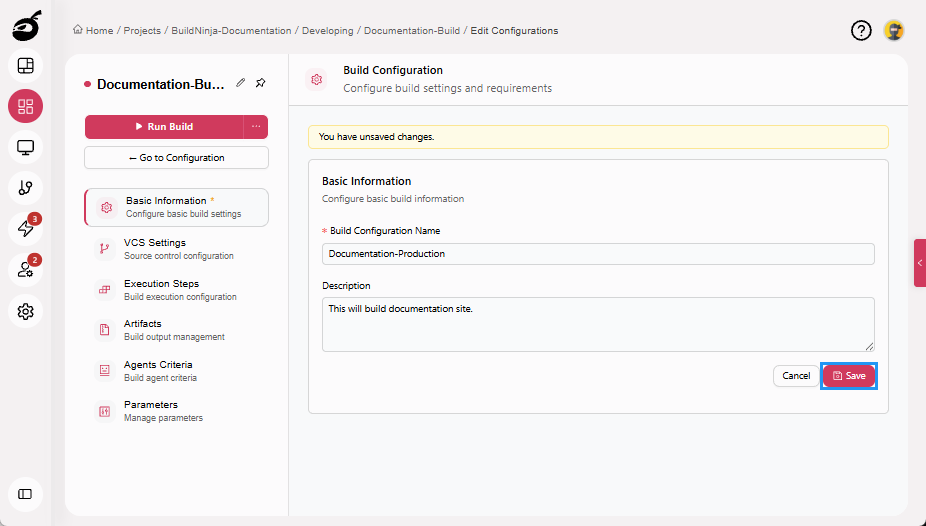Open the user management icon with 2 badge
The height and width of the screenshot is (526, 926).
pyautogui.click(x=25, y=270)
